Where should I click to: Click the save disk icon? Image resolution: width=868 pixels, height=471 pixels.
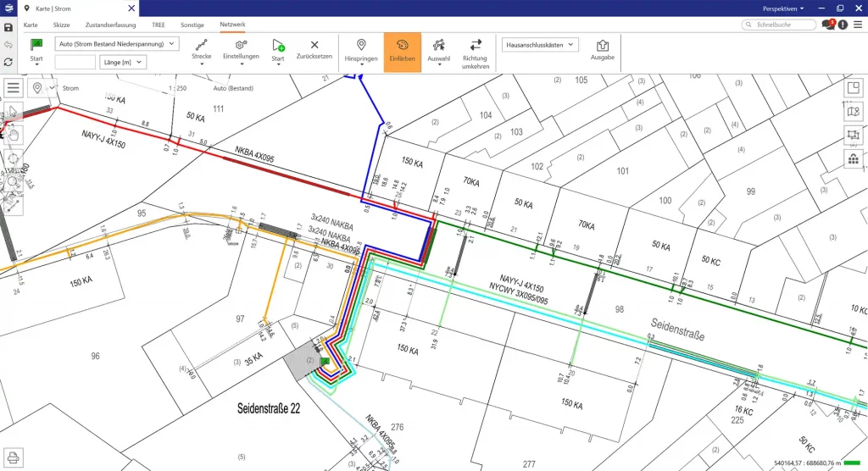click(x=8, y=27)
